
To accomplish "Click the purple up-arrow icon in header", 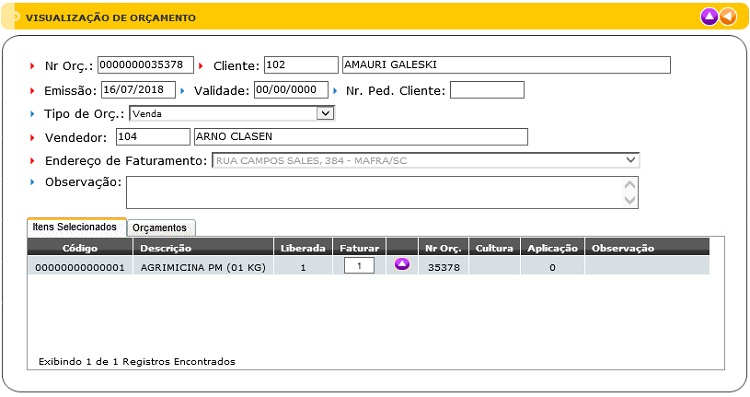I will (709, 17).
